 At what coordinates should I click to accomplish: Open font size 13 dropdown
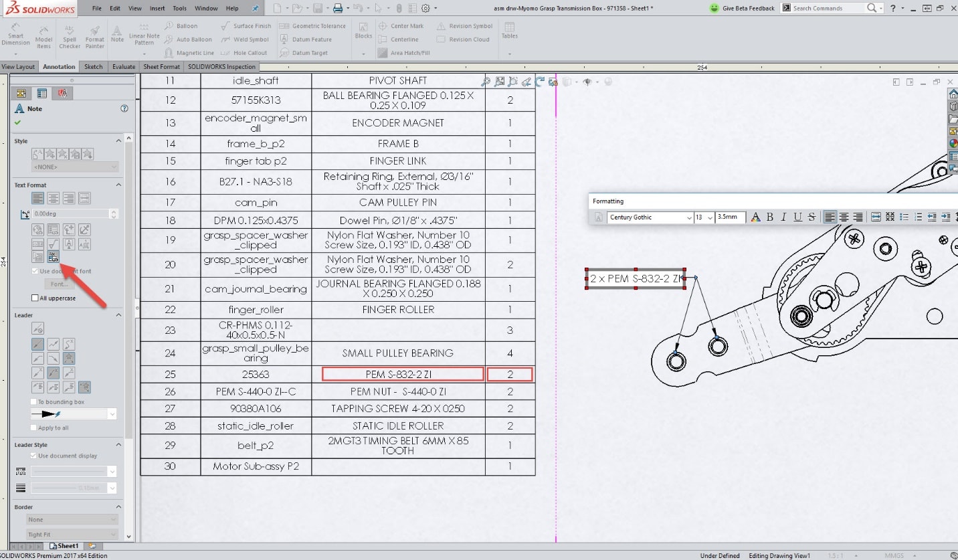pyautogui.click(x=704, y=217)
